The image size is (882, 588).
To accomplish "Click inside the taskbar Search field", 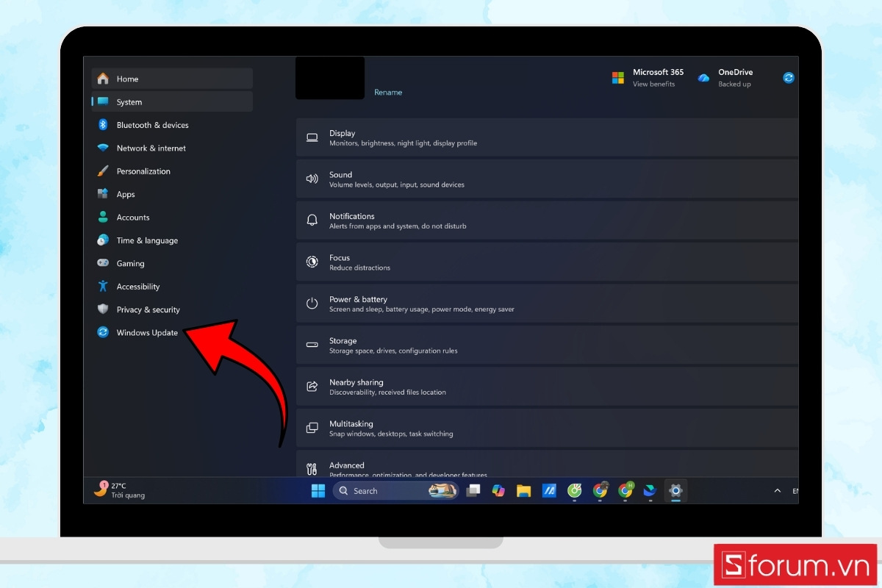I will pyautogui.click(x=382, y=490).
